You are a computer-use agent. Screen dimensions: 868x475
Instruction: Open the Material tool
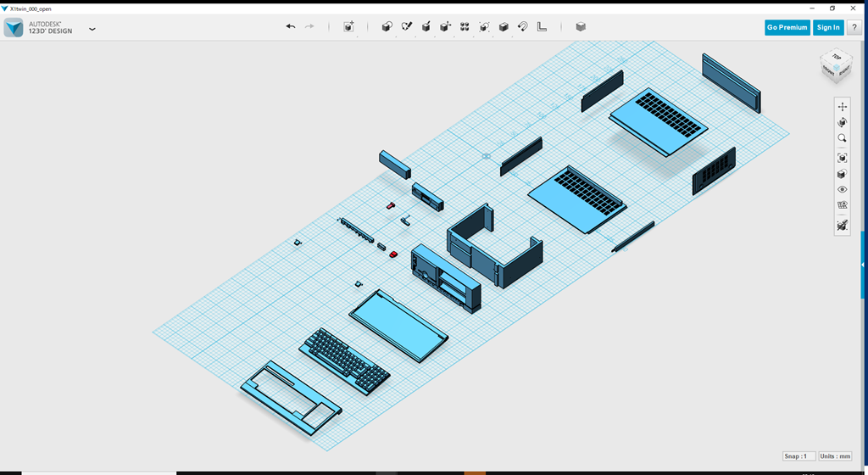pos(581,27)
